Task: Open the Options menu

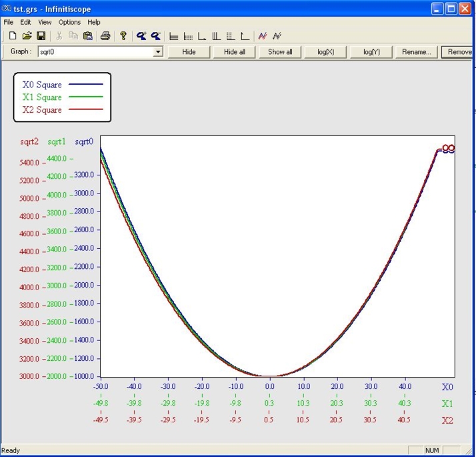Action: click(69, 22)
